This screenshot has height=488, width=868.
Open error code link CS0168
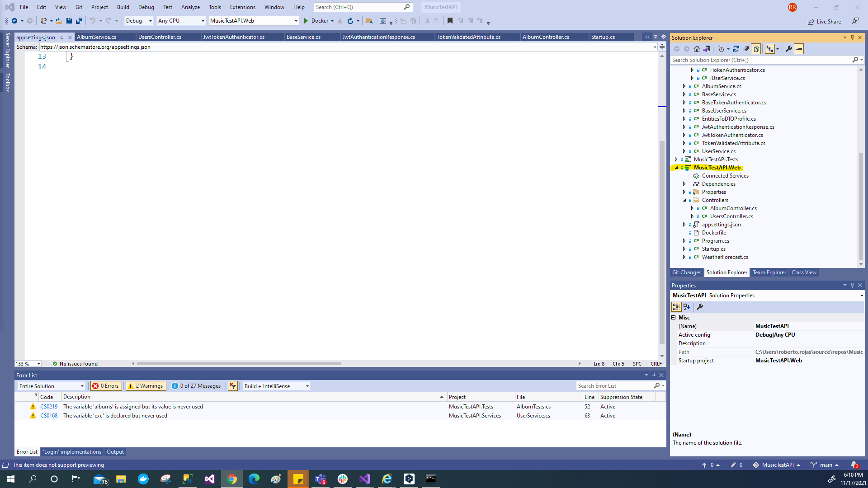point(49,416)
